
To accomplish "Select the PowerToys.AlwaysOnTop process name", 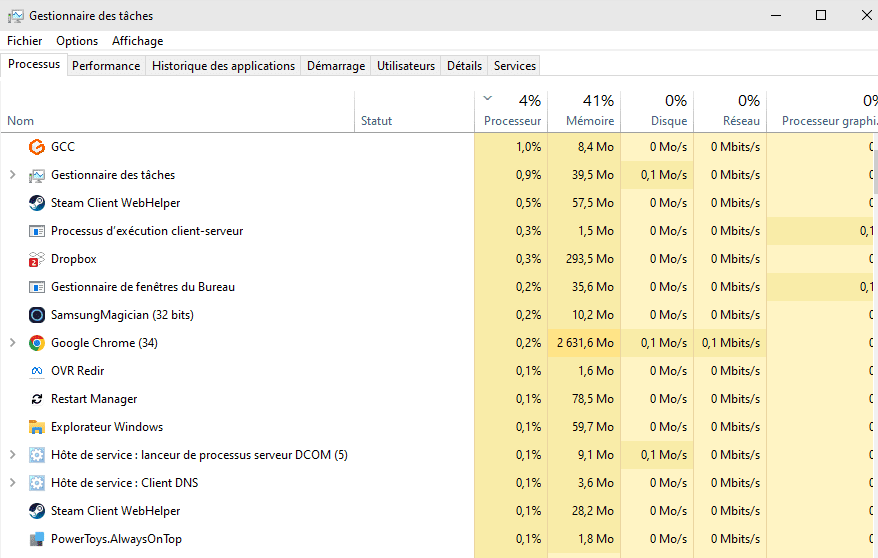I will pos(116,538).
